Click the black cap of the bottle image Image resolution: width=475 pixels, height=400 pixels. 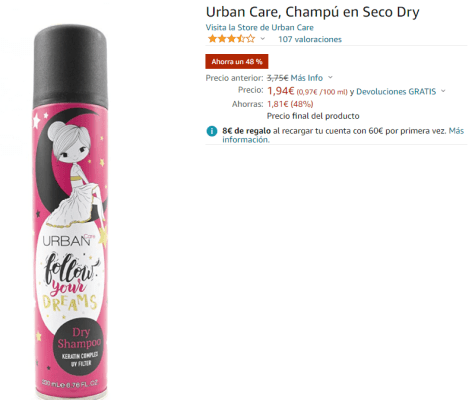[x=70, y=67]
